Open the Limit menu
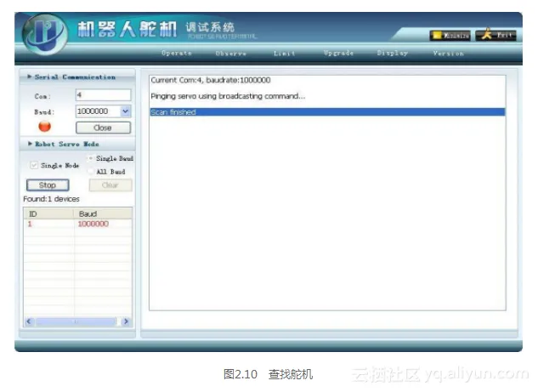Viewport: 538px width, 392px height. pos(285,54)
